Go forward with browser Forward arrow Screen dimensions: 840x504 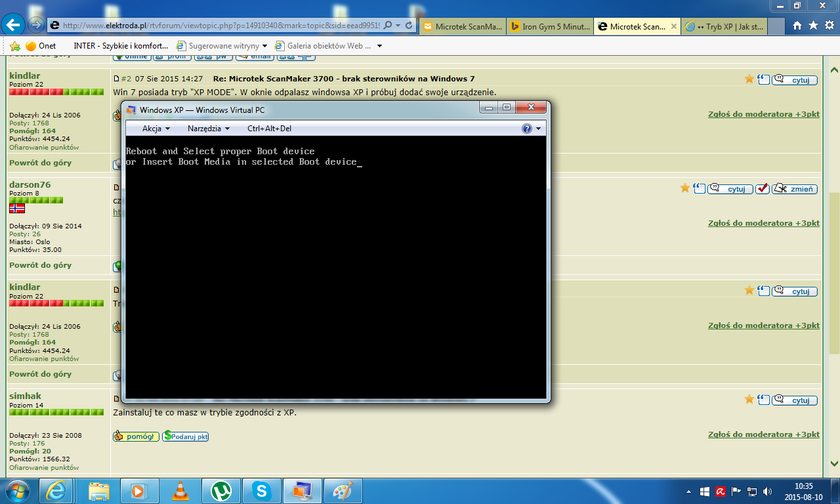click(x=36, y=25)
